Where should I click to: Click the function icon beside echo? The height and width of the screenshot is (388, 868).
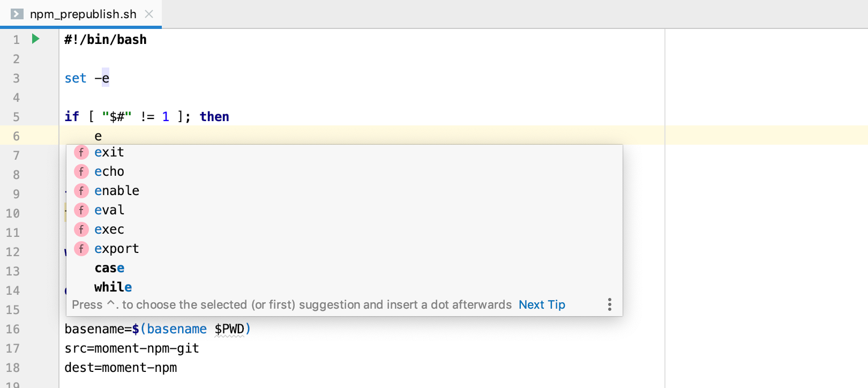click(81, 171)
